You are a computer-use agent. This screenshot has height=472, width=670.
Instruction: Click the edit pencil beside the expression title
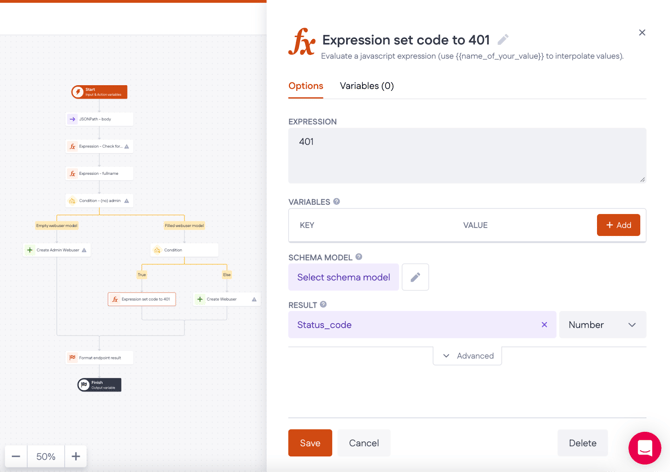tap(503, 40)
